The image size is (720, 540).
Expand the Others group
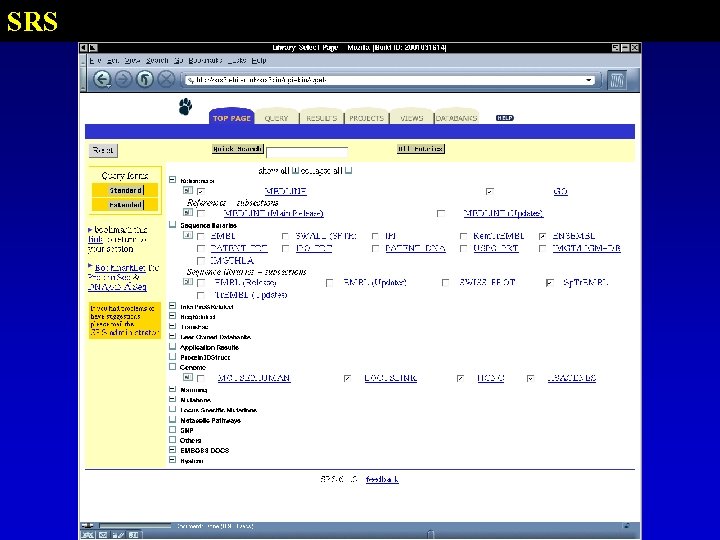pyautogui.click(x=173, y=439)
